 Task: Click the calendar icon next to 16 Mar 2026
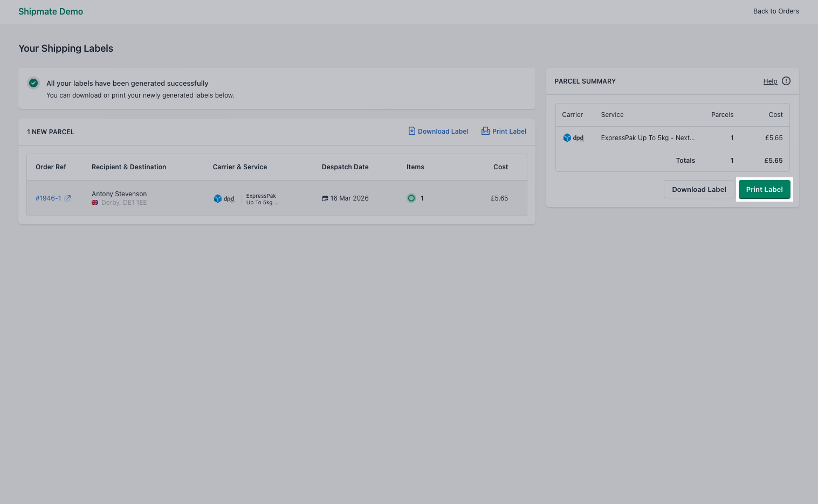[x=325, y=198]
